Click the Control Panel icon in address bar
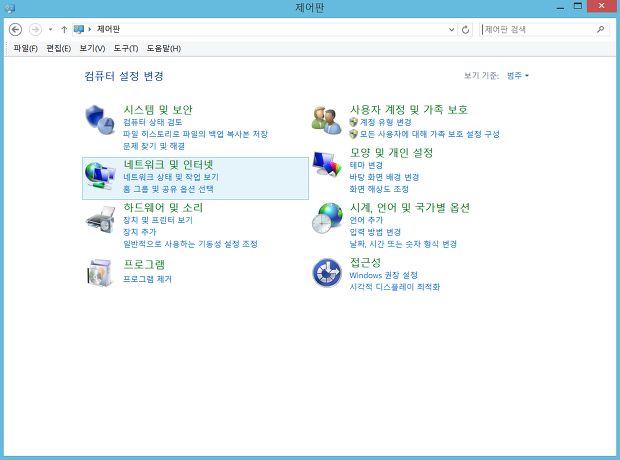This screenshot has height=460, width=620. click(x=79, y=29)
